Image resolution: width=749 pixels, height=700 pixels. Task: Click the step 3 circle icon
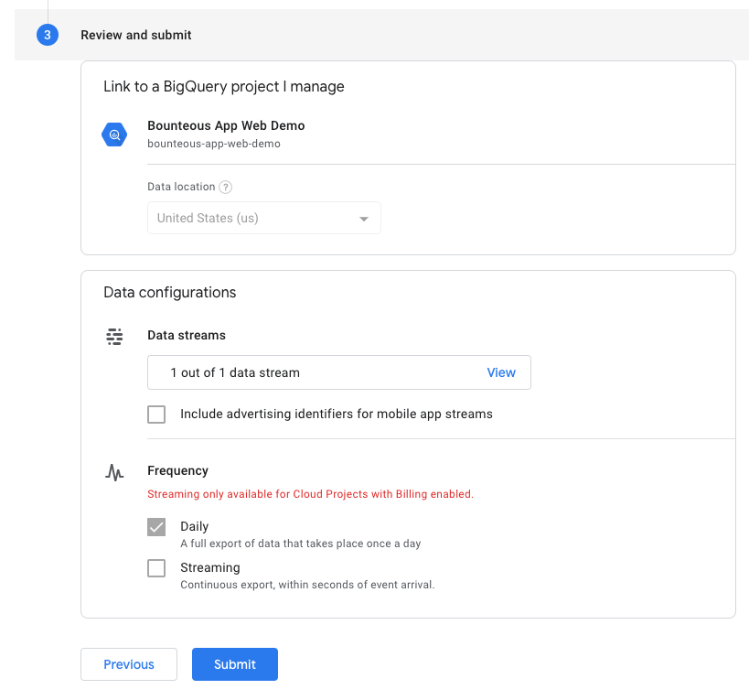pyautogui.click(x=48, y=35)
